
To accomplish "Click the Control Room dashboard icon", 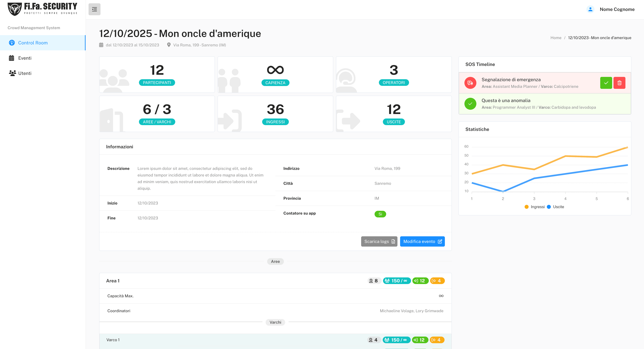I will coord(12,43).
